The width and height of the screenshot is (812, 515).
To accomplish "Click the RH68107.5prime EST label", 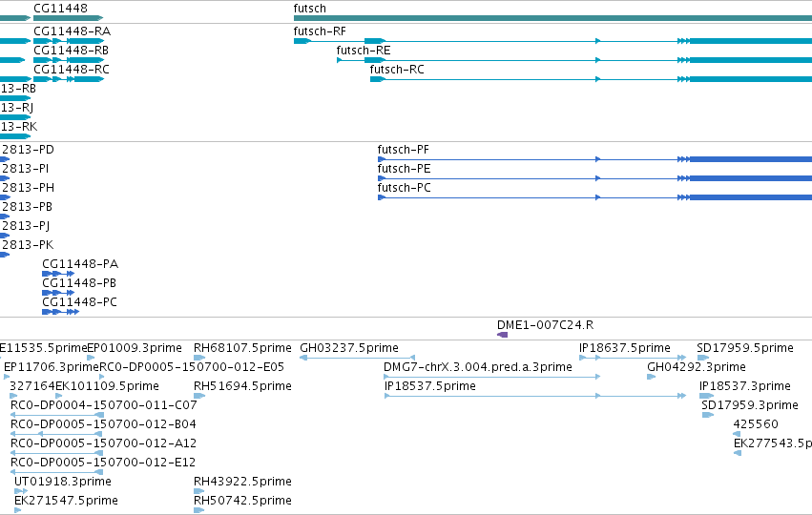I will pyautogui.click(x=242, y=348).
